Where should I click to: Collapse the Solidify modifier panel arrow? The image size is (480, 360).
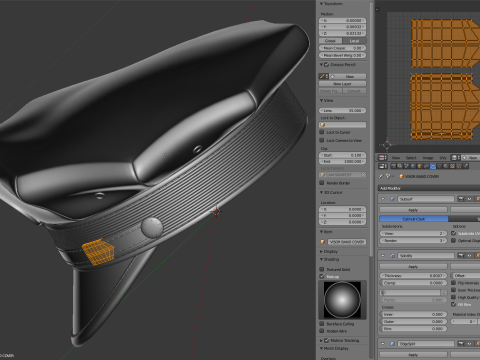pos(383,255)
